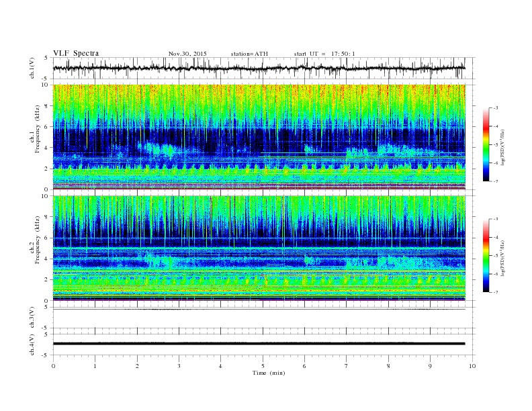Click the time axis tick label "2"
Image resolution: width=532 pixels, height=411 pixels.
[137, 366]
